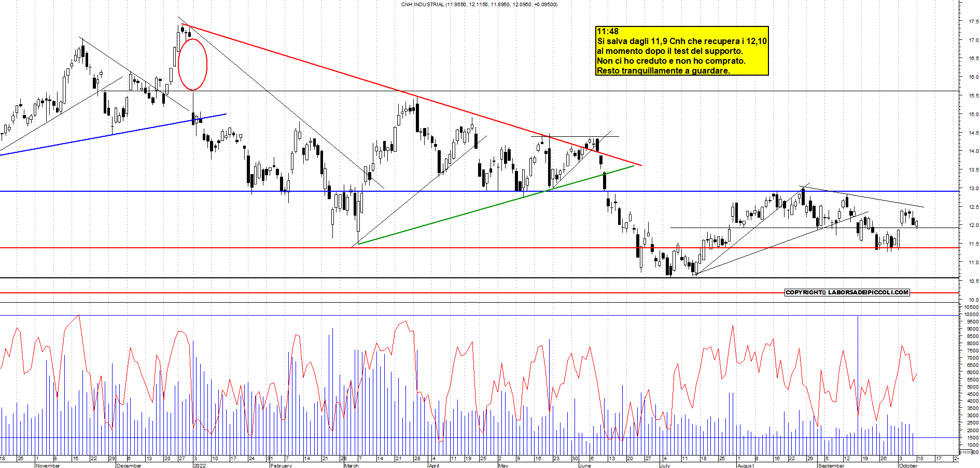
Task: Click the 9000 volume axis label
Action: tap(973, 329)
